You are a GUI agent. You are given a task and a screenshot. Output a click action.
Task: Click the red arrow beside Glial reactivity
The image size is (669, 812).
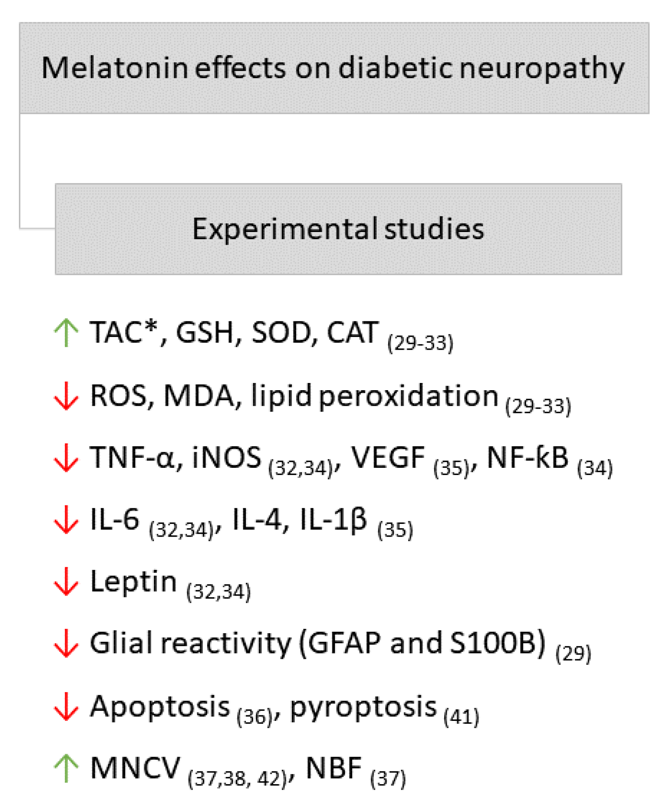click(66, 643)
